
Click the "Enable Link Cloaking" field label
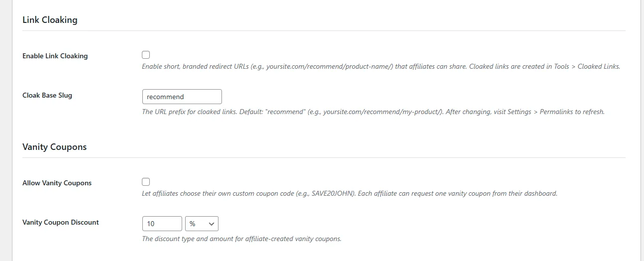tap(55, 56)
